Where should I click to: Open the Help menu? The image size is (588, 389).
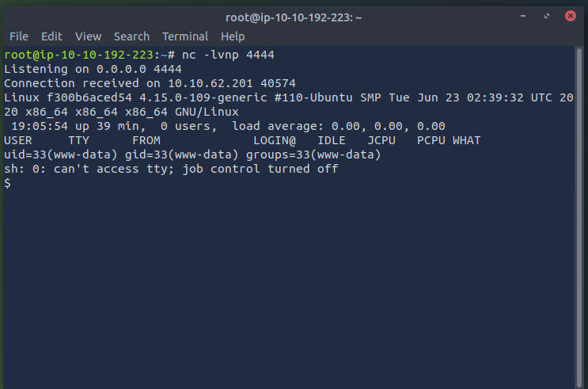click(x=233, y=36)
